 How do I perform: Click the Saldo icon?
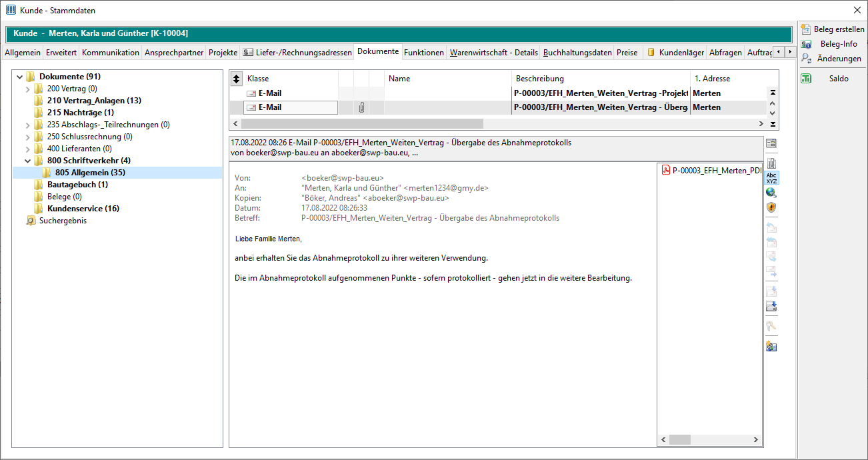806,79
